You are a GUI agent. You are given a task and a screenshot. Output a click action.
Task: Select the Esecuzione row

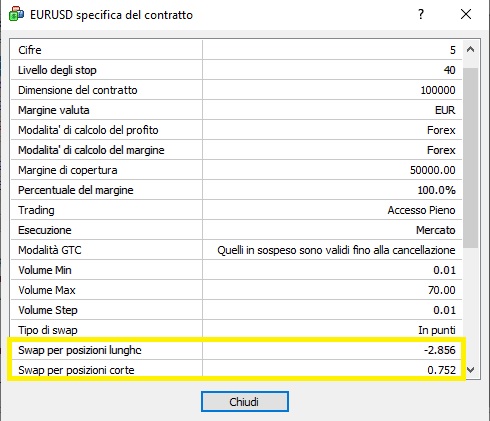[x=237, y=230]
